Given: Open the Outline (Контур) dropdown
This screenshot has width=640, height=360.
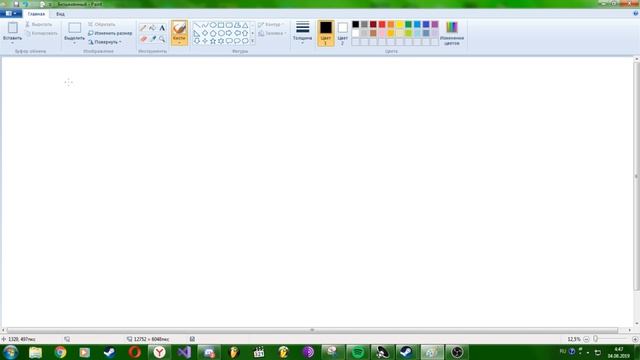Looking at the screenshot, I should pyautogui.click(x=271, y=25).
